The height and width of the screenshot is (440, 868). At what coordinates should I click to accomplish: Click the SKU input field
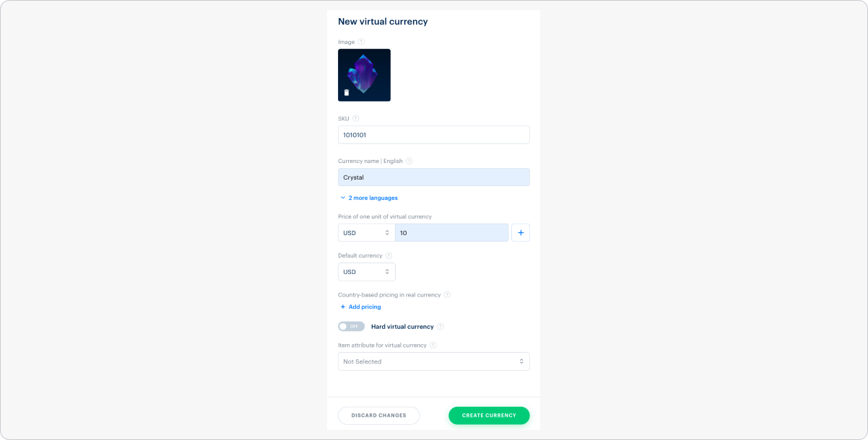pyautogui.click(x=433, y=135)
